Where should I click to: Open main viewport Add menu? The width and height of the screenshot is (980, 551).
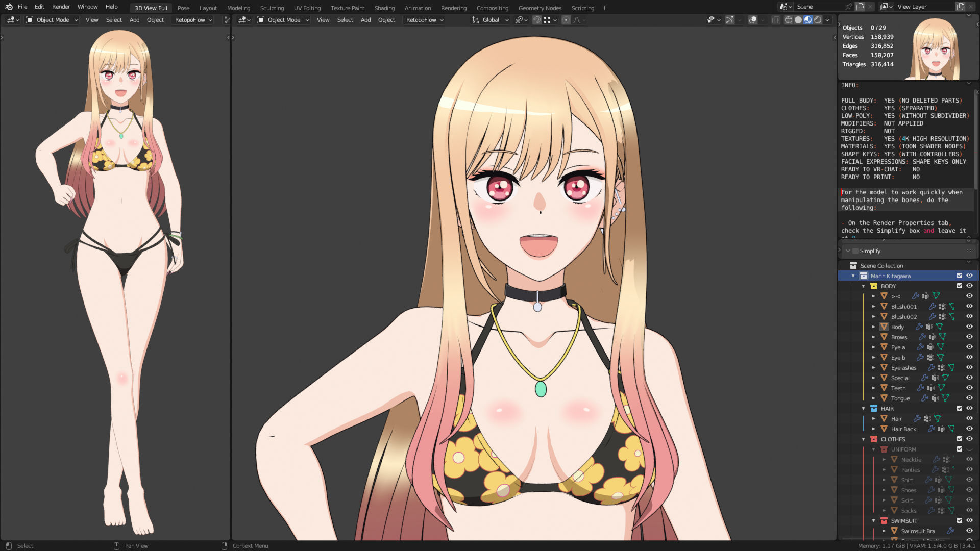365,20
